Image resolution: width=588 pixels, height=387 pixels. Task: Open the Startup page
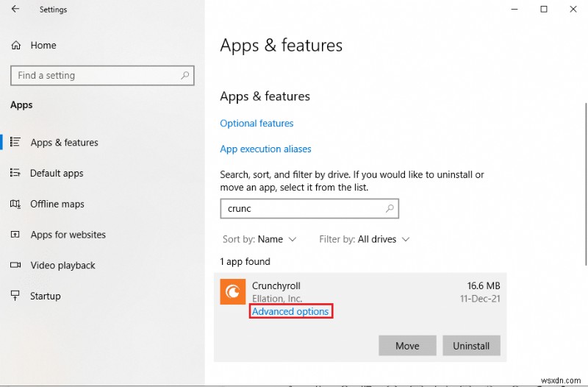[x=46, y=296]
